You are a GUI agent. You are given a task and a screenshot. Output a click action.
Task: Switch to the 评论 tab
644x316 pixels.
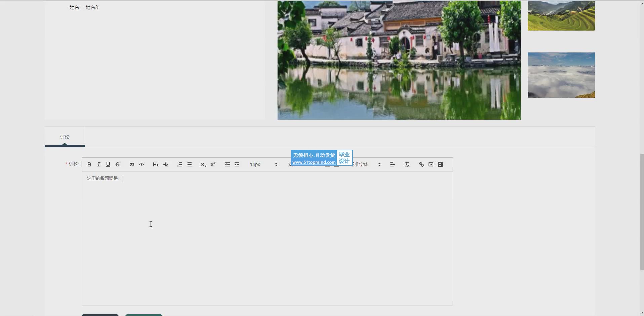(x=65, y=137)
